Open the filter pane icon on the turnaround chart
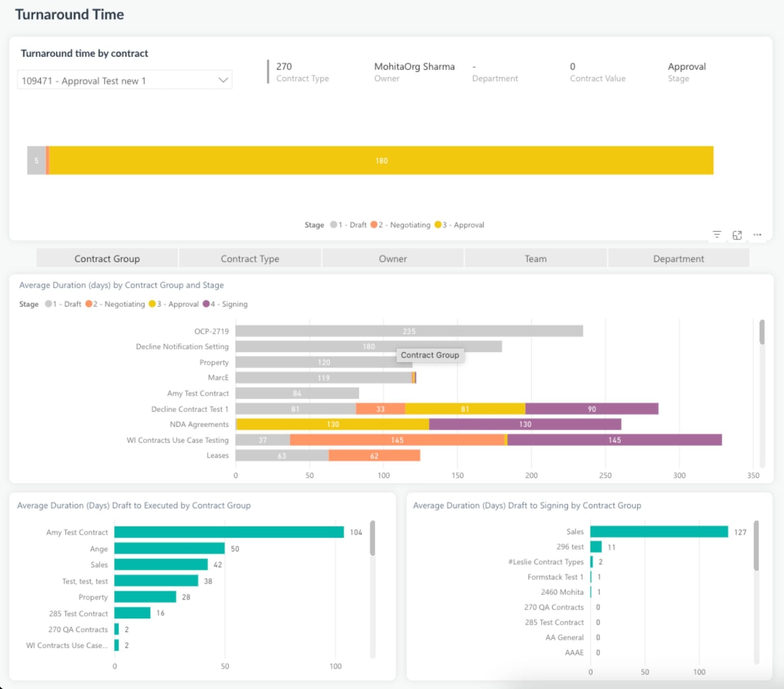The image size is (784, 689). (x=717, y=235)
